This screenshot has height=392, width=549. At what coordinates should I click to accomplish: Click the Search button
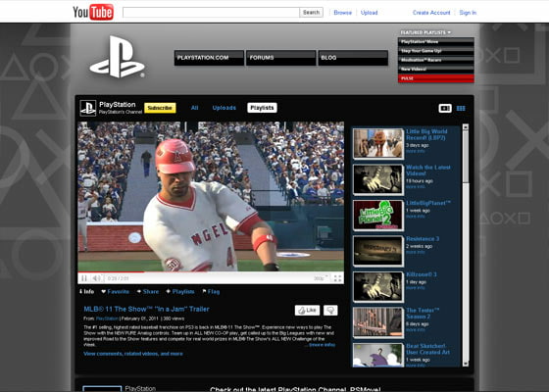tap(312, 12)
